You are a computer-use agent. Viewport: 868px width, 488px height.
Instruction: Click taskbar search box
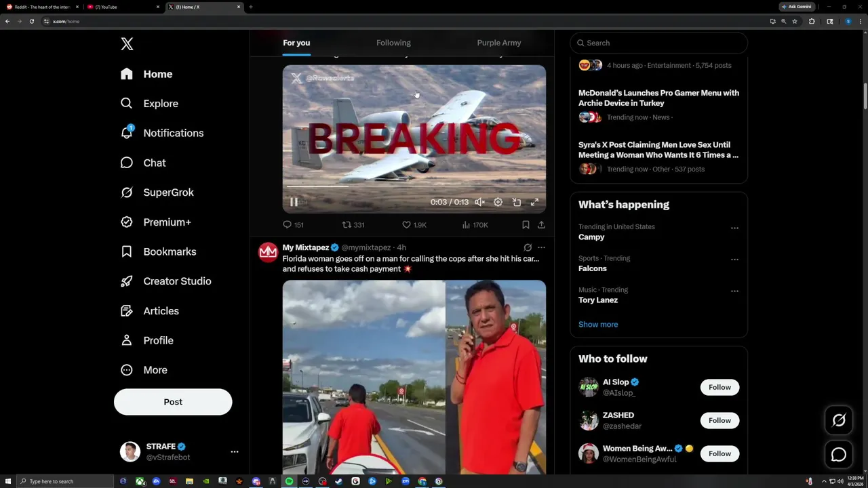pyautogui.click(x=65, y=481)
